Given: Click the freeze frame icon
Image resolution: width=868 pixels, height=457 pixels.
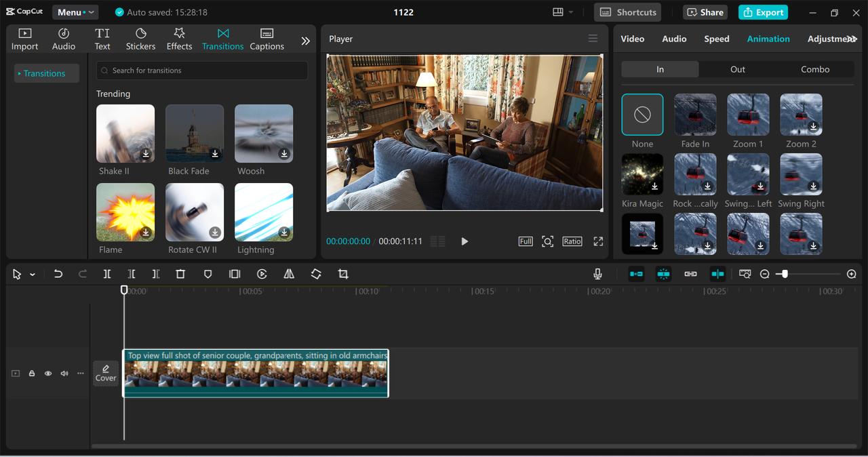Looking at the screenshot, I should pyautogui.click(x=235, y=274).
